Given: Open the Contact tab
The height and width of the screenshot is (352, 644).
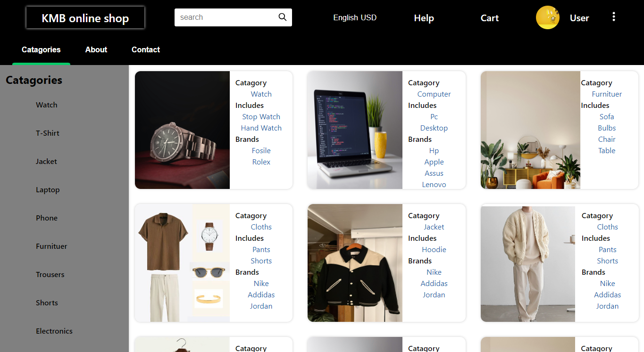Looking at the screenshot, I should (145, 49).
